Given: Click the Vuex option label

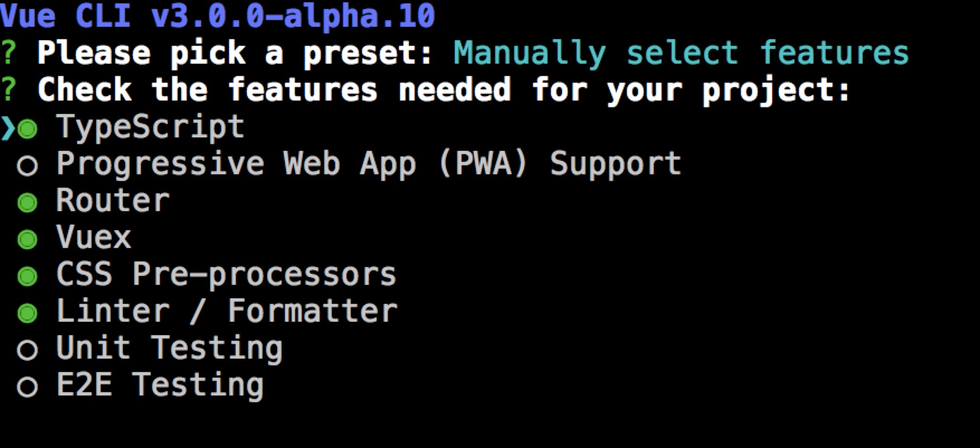Looking at the screenshot, I should tap(93, 237).
